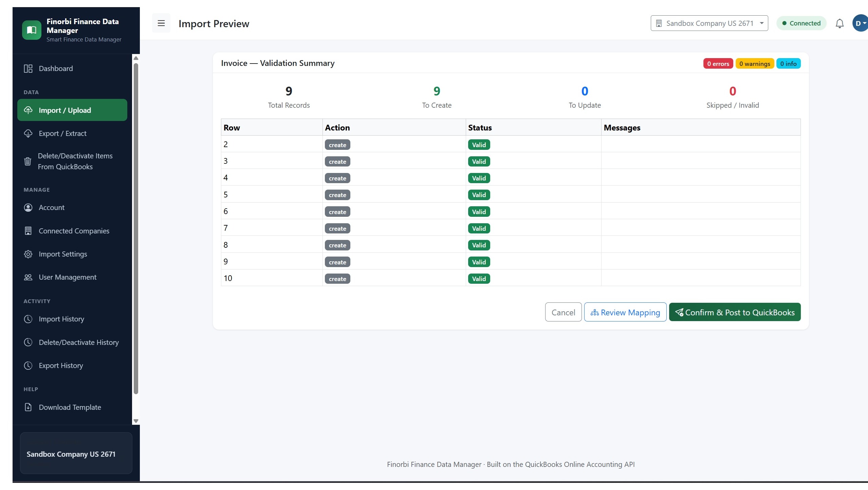Image resolution: width=868 pixels, height=490 pixels.
Task: Click the mapping diagram icon in Review Mapping
Action: (594, 313)
